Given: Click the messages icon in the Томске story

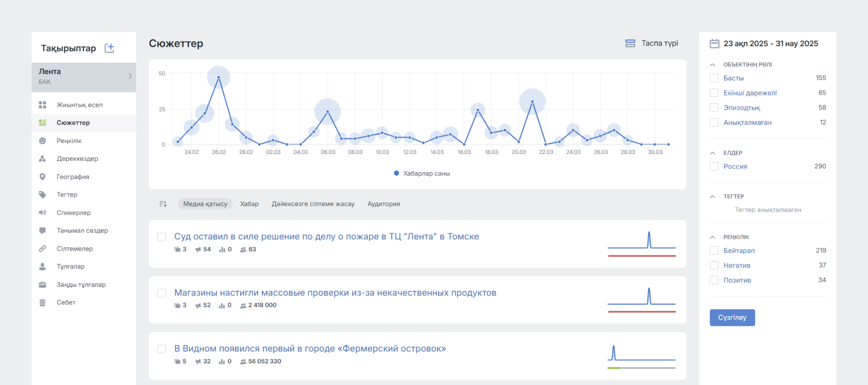Looking at the screenshot, I should [177, 249].
